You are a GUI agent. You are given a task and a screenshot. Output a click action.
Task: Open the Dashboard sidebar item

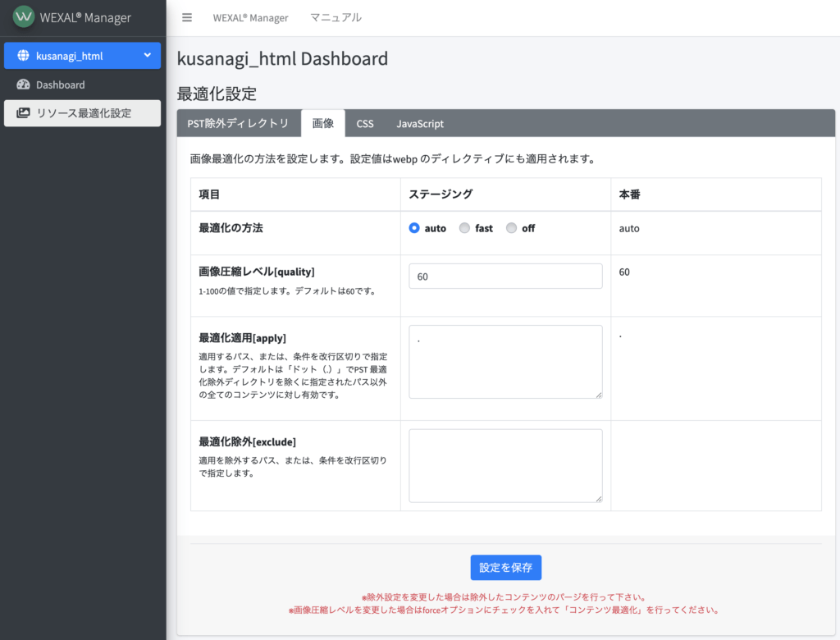pyautogui.click(x=83, y=85)
